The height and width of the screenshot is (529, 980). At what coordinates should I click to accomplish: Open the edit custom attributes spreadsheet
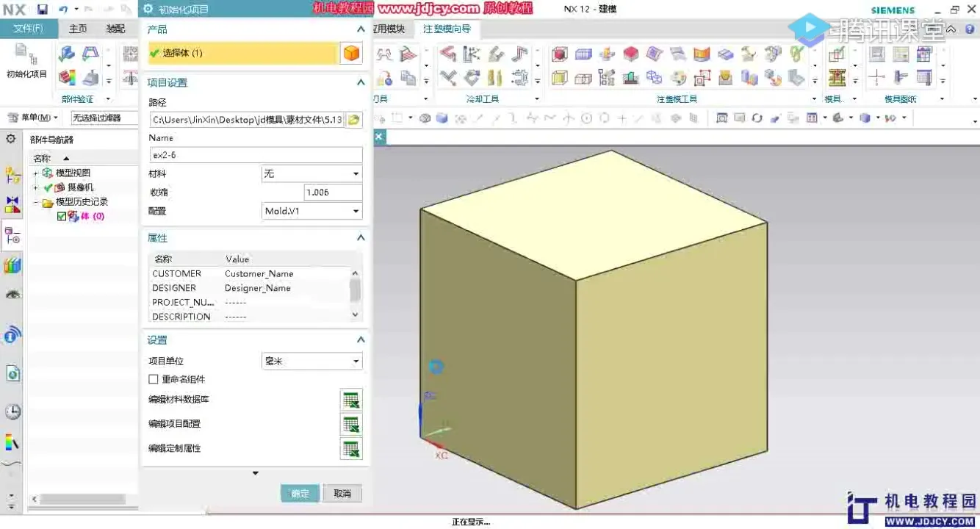(351, 448)
